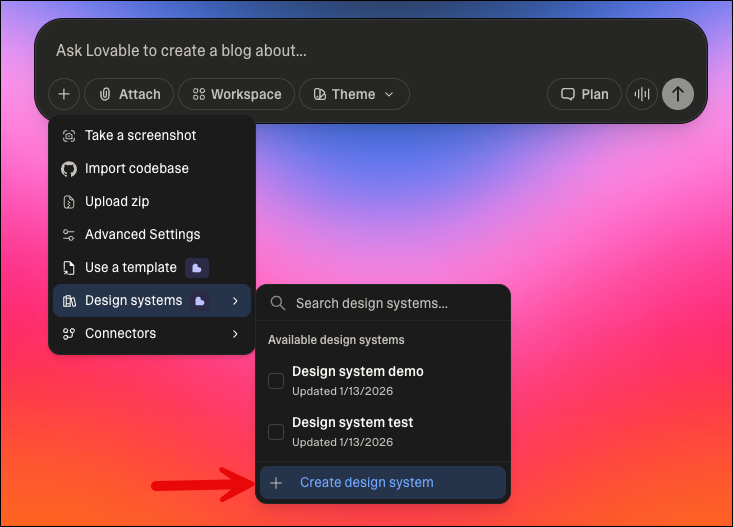This screenshot has height=527, width=733.
Task: Click the screenshot camera icon
Action: [69, 136]
